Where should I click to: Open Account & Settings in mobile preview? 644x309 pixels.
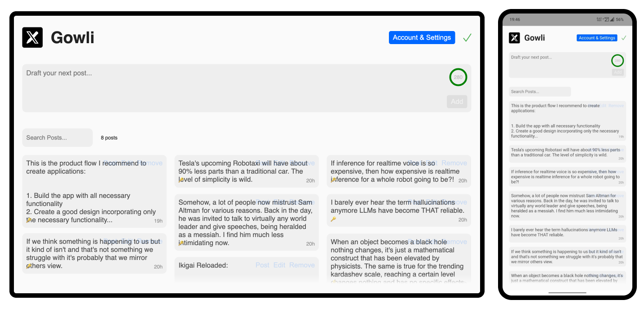[x=597, y=38]
